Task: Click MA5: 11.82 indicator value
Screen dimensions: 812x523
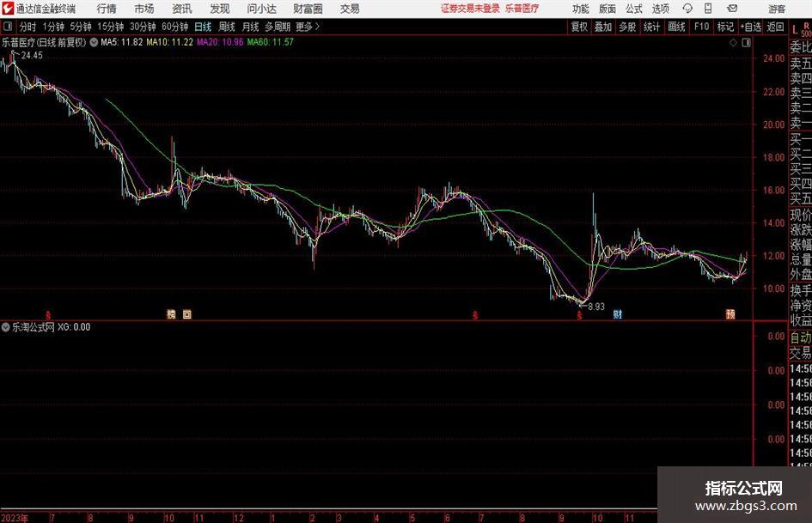Action: tap(122, 42)
